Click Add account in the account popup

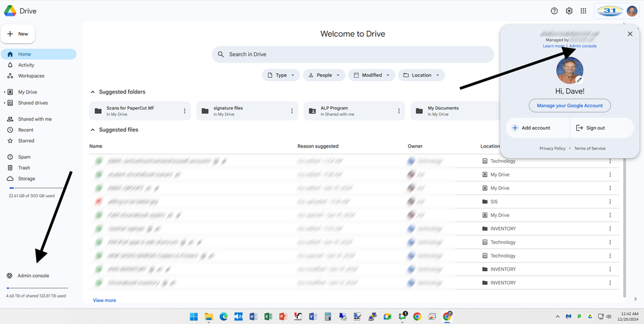click(x=538, y=128)
